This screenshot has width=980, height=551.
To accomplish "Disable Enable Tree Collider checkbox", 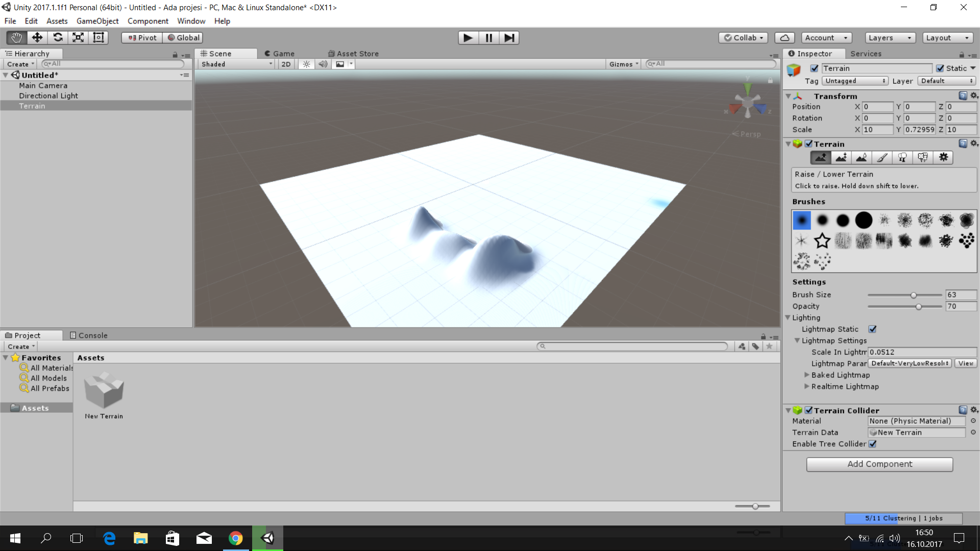I will click(872, 444).
